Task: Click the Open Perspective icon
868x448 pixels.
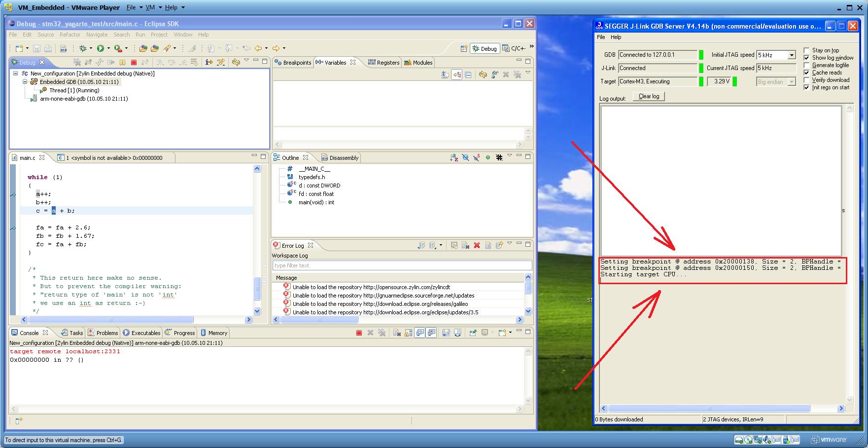Action: [x=464, y=48]
